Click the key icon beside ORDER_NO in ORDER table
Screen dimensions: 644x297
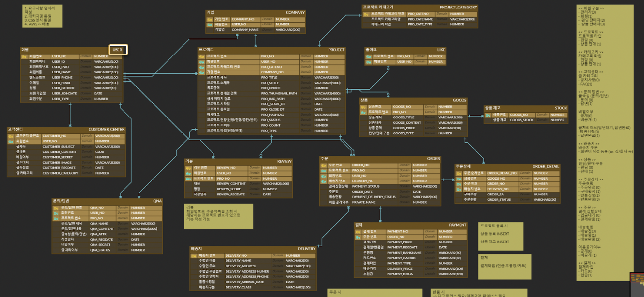(324, 165)
